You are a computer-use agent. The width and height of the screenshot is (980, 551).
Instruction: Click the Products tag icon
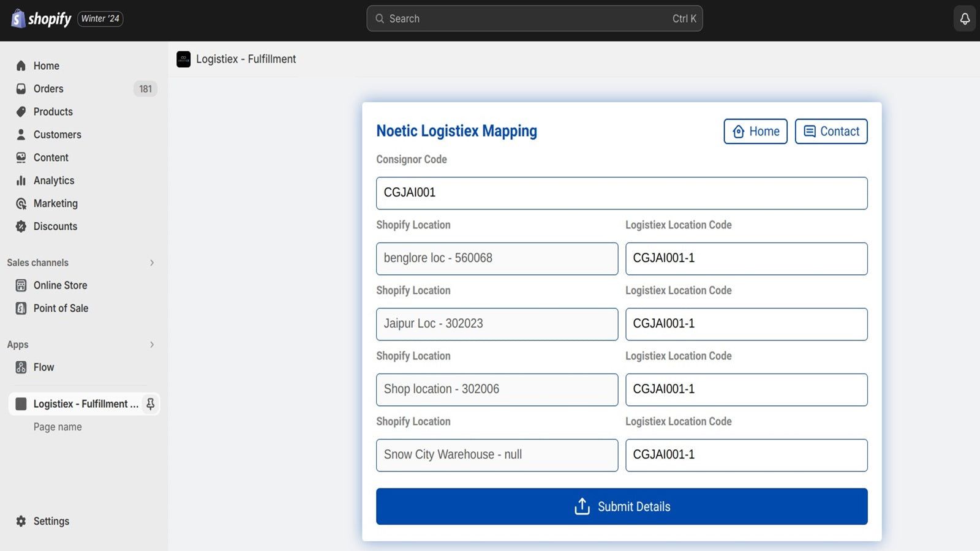coord(21,111)
